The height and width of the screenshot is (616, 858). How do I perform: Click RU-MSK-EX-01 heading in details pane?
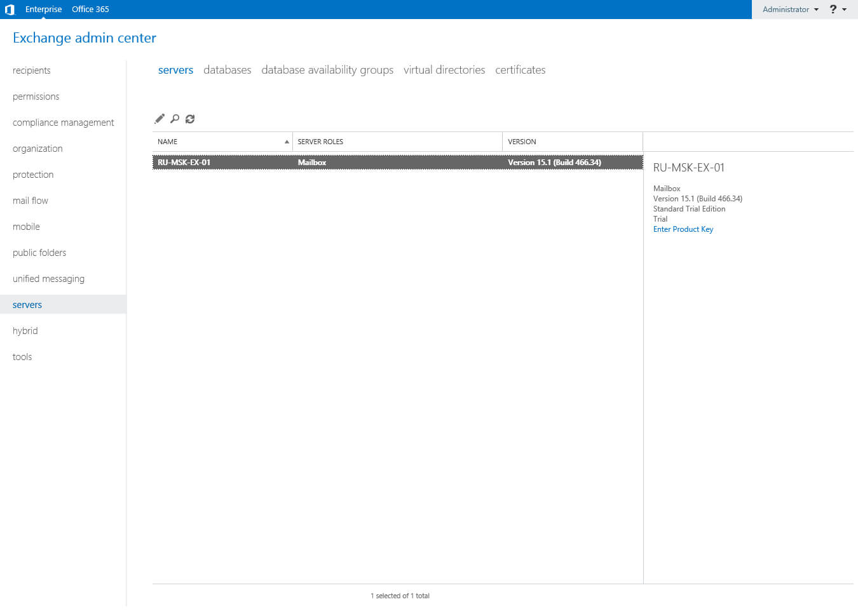pyautogui.click(x=689, y=168)
